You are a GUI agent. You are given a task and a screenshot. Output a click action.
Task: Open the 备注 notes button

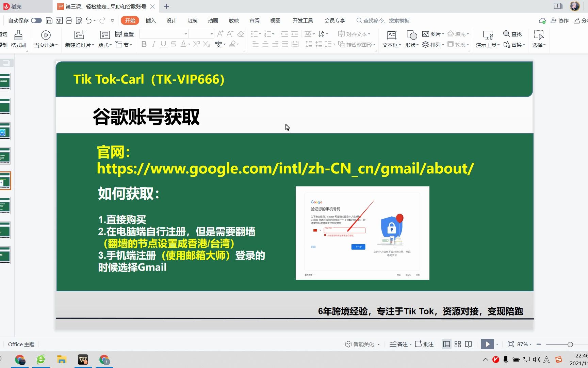pyautogui.click(x=400, y=344)
